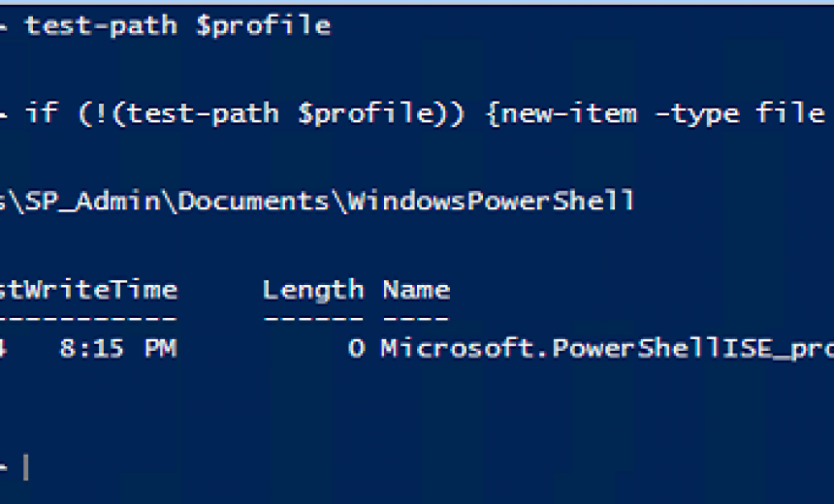Click the Name column header
Image resolution: width=834 pixels, height=504 pixels.
(x=416, y=289)
